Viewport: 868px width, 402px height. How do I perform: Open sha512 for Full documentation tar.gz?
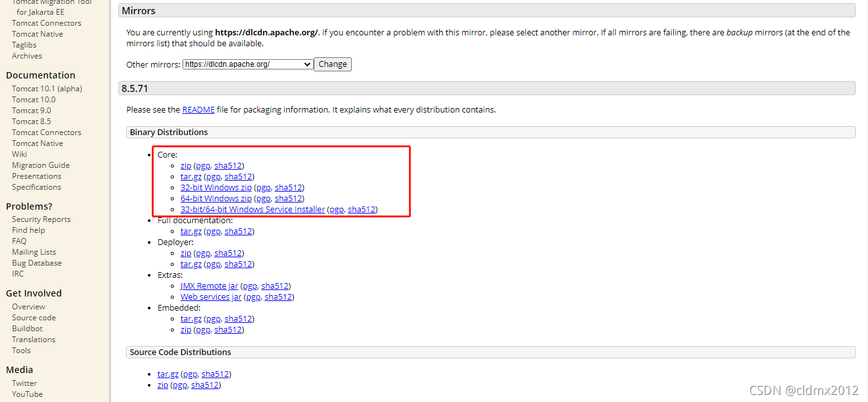pyautogui.click(x=239, y=232)
